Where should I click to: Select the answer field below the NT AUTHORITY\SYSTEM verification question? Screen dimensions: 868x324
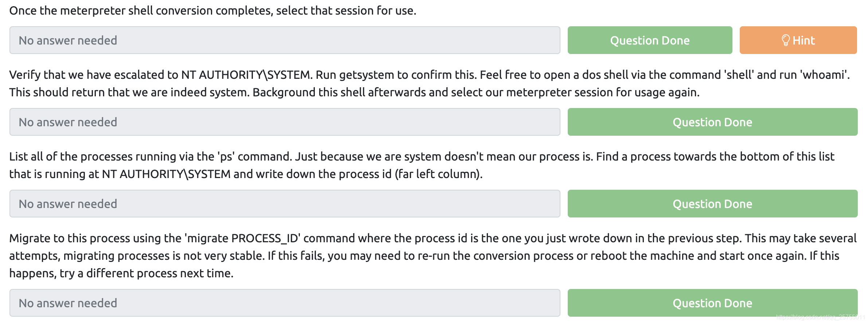(x=285, y=122)
